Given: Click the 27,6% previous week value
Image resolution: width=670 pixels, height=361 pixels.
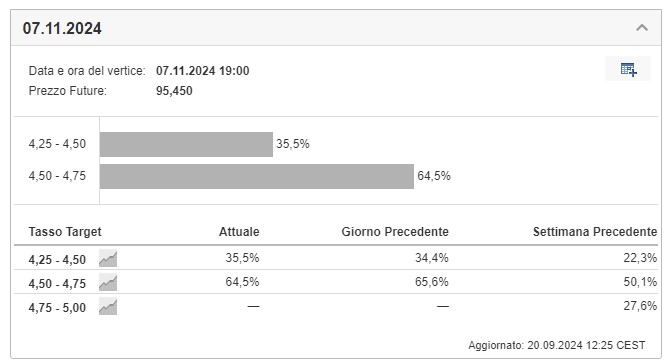Looking at the screenshot, I should pos(640,306).
